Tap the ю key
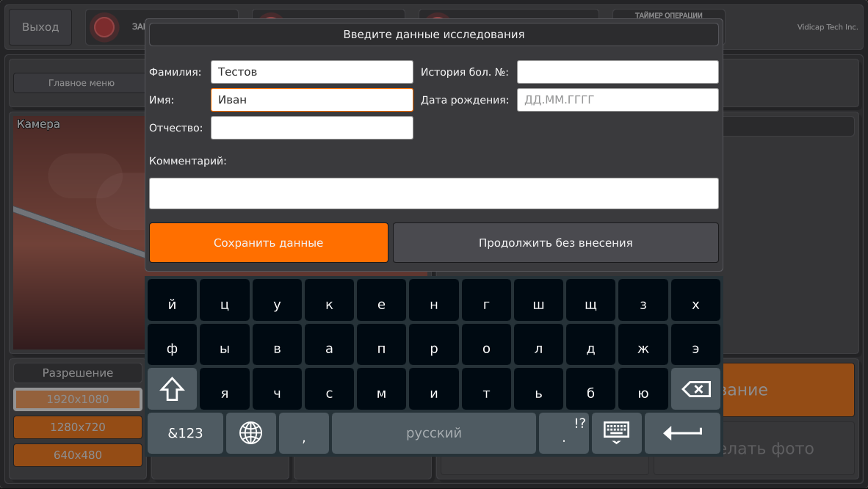Screen dimensions: 868x489 point(643,388)
